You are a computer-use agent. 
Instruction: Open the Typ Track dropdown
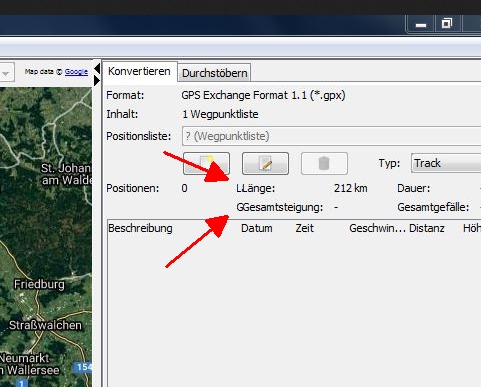(x=446, y=163)
